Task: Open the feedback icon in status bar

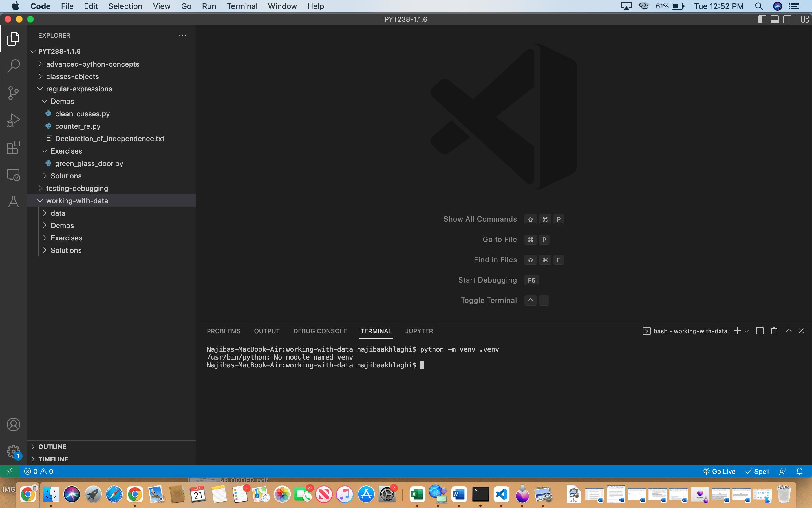Action: click(x=783, y=471)
